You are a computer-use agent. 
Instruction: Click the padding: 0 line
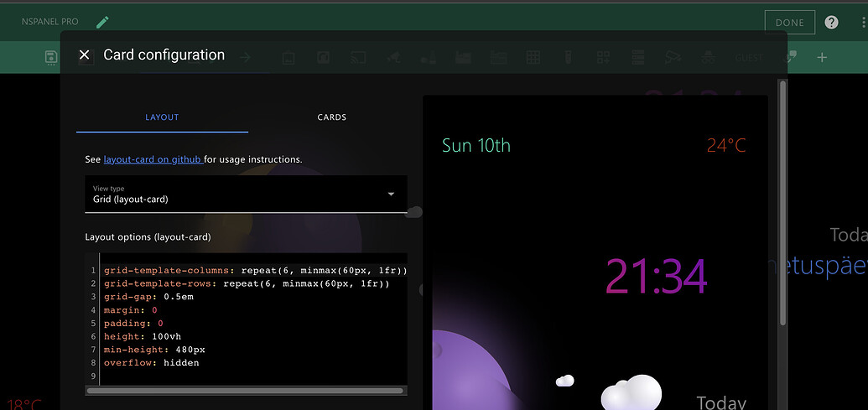coord(133,324)
